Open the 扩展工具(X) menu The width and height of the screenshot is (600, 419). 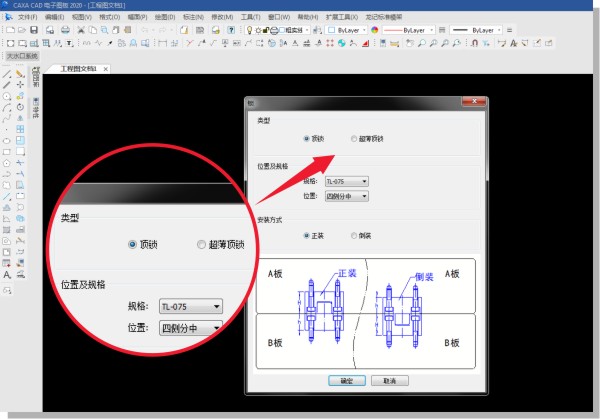[341, 17]
